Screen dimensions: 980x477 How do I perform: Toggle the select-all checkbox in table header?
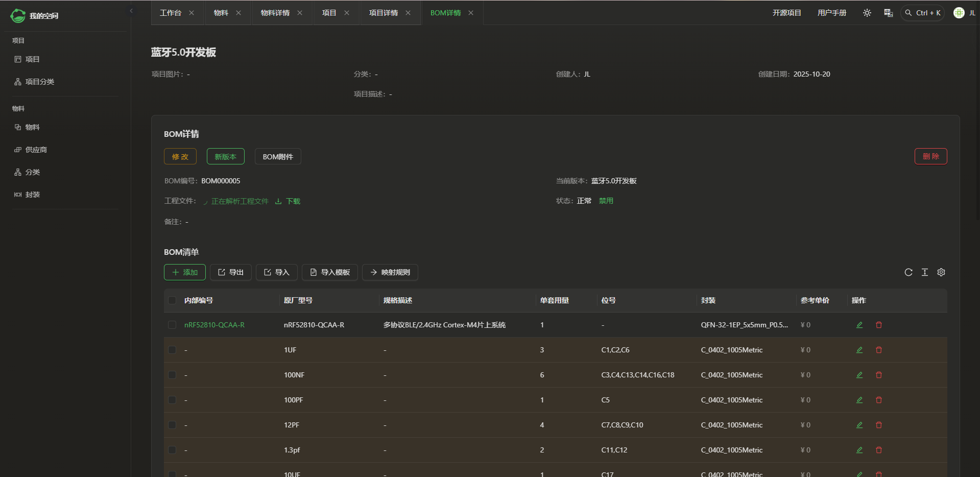coord(172,300)
